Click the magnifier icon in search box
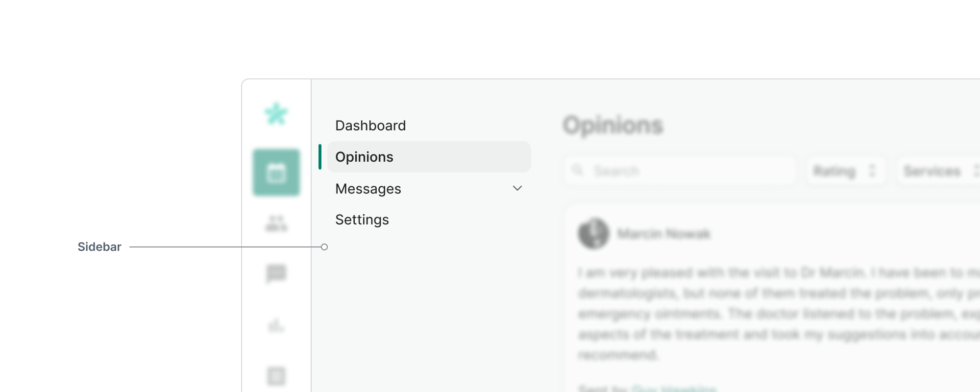Image resolution: width=980 pixels, height=392 pixels. coord(578,170)
